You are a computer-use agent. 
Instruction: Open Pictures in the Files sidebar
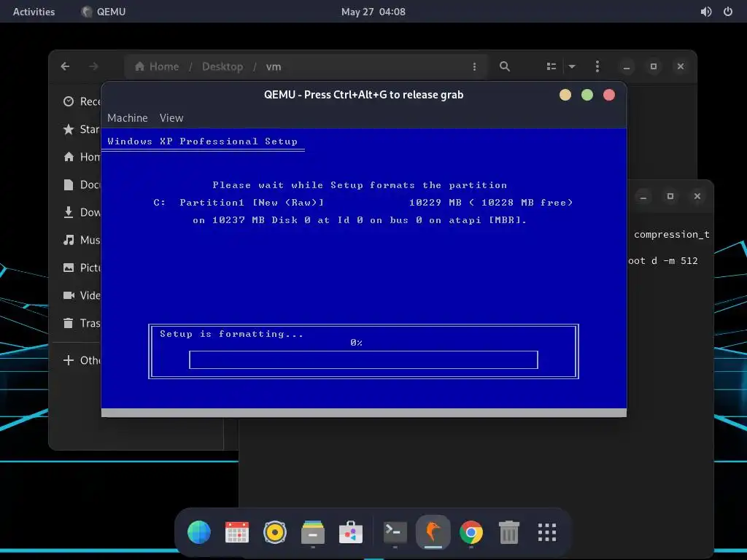tap(82, 268)
